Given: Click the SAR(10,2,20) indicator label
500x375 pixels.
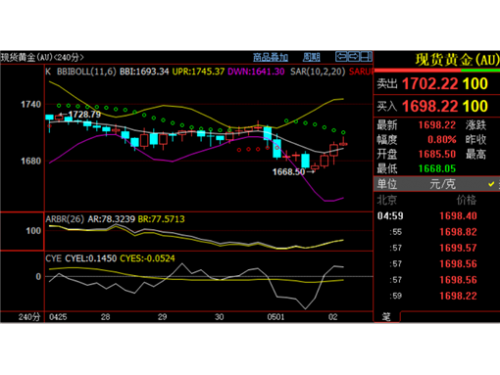Looking at the screenshot, I should click(x=317, y=71).
